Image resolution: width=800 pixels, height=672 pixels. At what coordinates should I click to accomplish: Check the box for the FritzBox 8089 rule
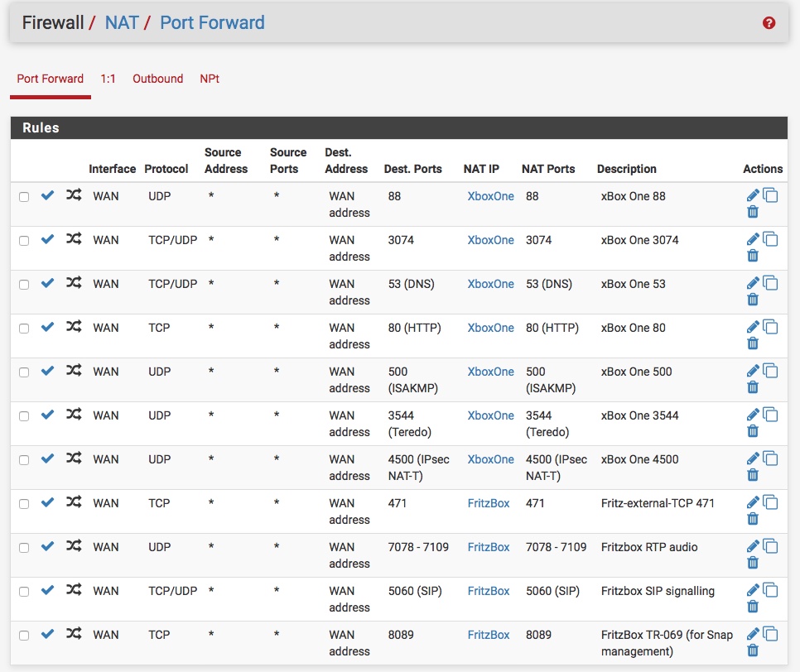(24, 636)
